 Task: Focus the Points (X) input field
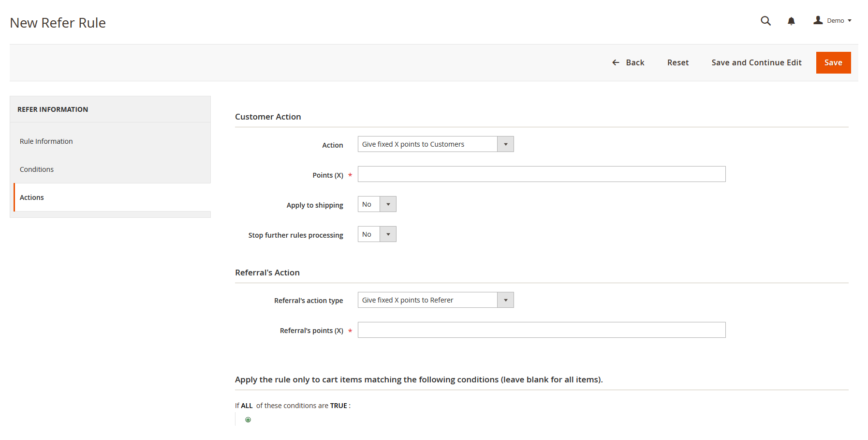541,174
